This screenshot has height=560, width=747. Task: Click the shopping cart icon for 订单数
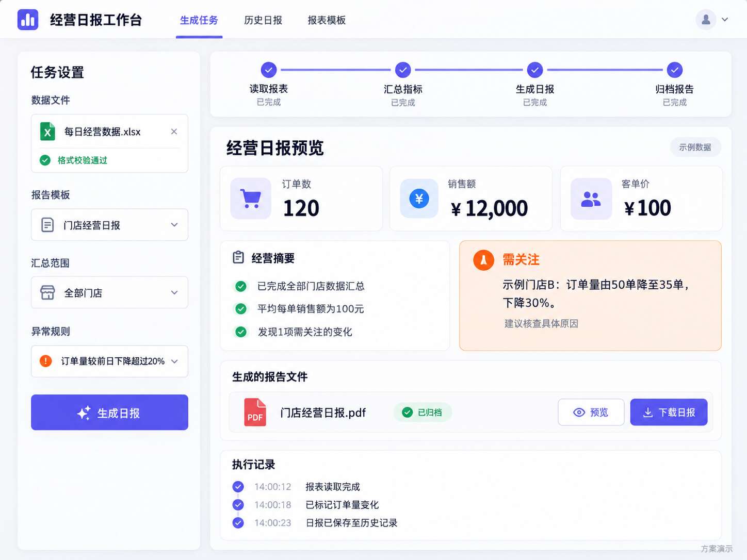(251, 199)
